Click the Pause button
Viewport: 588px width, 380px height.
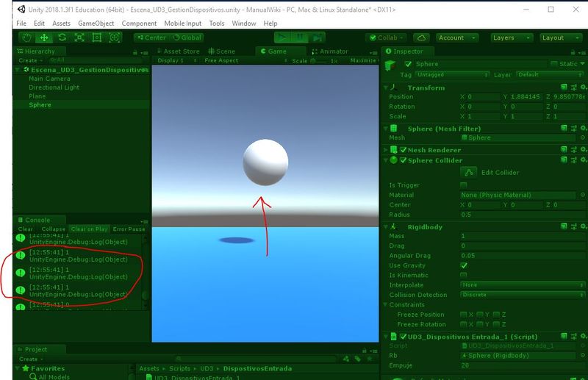[300, 37]
